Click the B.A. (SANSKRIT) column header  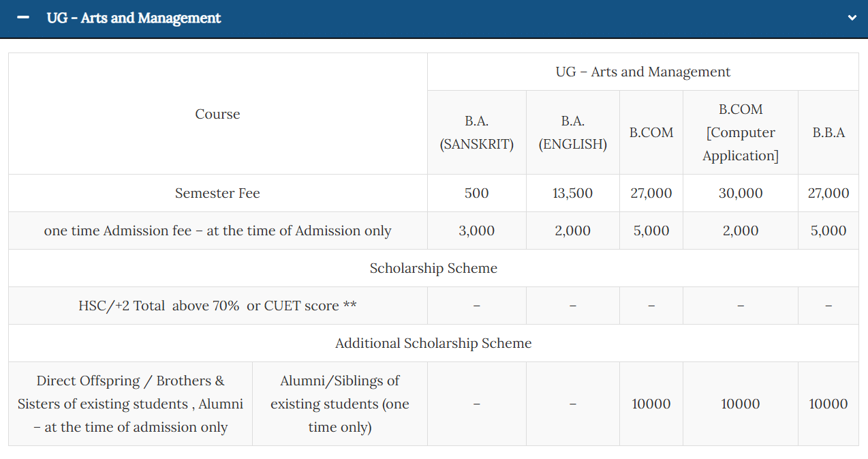(477, 132)
